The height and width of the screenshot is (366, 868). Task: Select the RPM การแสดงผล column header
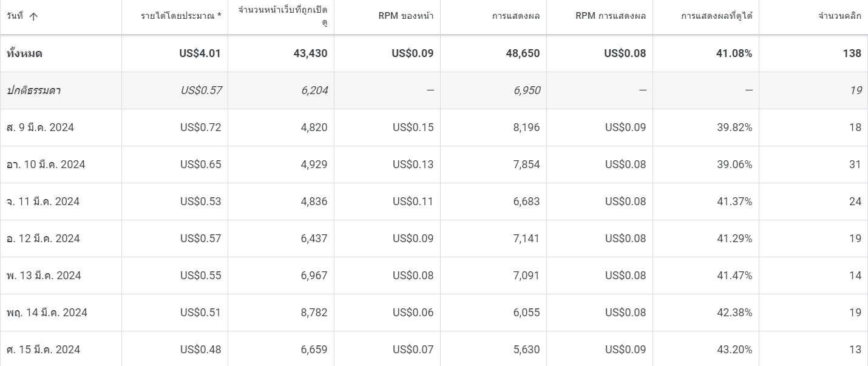tap(611, 16)
